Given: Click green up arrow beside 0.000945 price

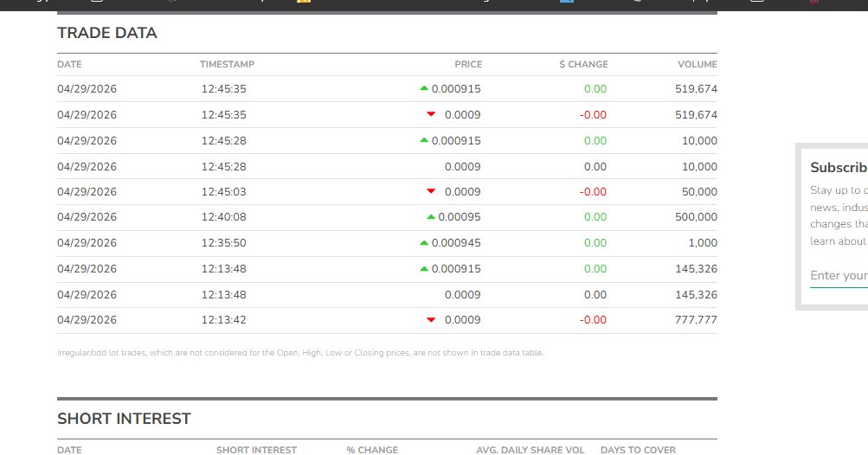Looking at the screenshot, I should click(x=424, y=243).
